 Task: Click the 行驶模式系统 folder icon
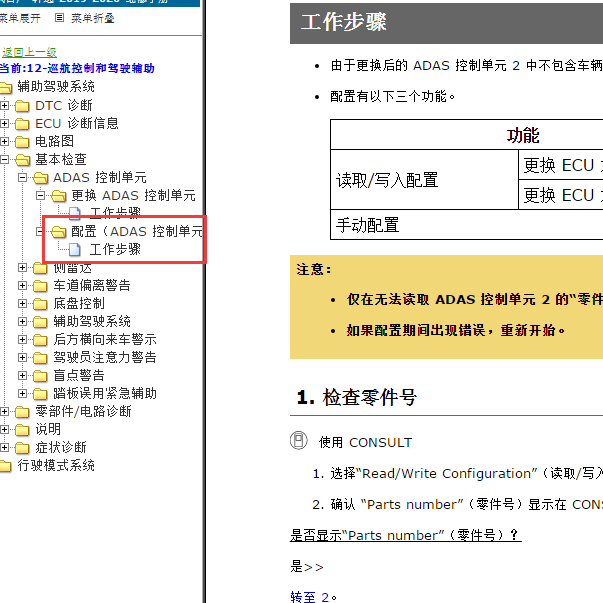[5, 465]
